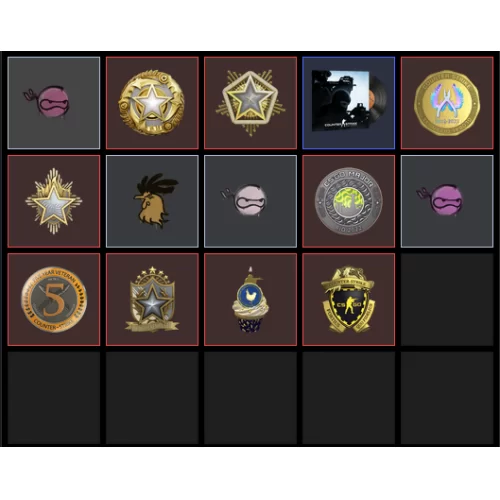Click the purple graffiti in second row
500x500 pixels.
[447, 201]
